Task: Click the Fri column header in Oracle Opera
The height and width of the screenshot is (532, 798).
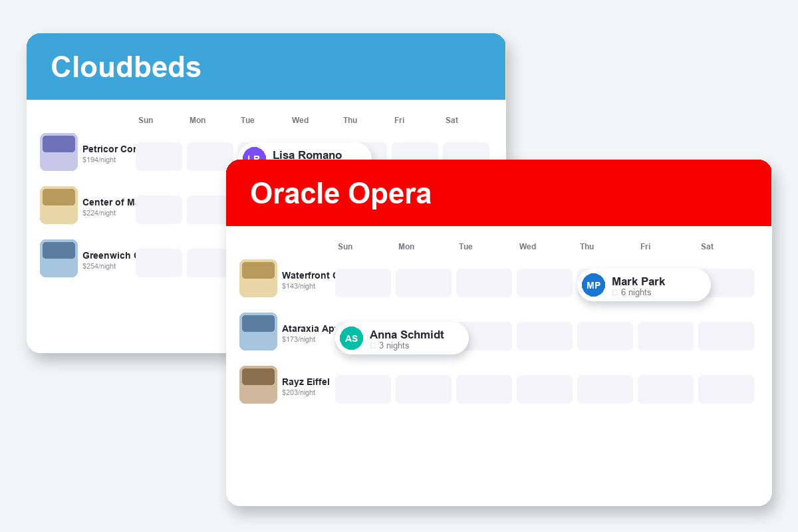Action: pos(645,247)
